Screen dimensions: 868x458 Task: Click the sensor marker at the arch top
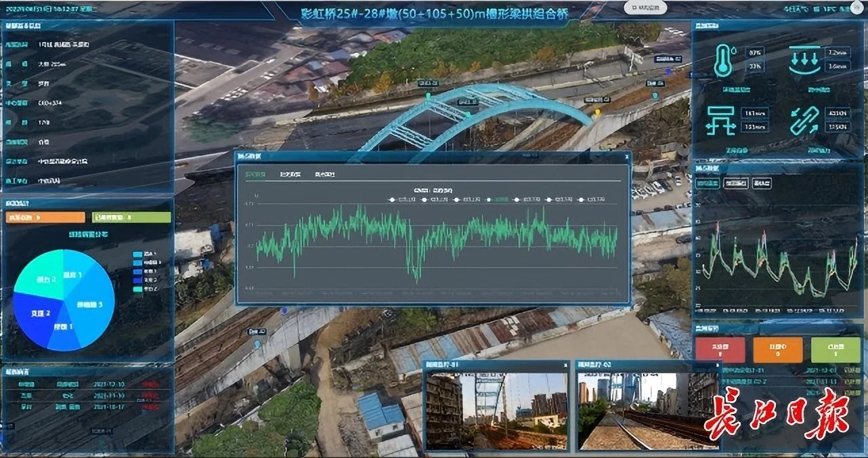coord(428,96)
